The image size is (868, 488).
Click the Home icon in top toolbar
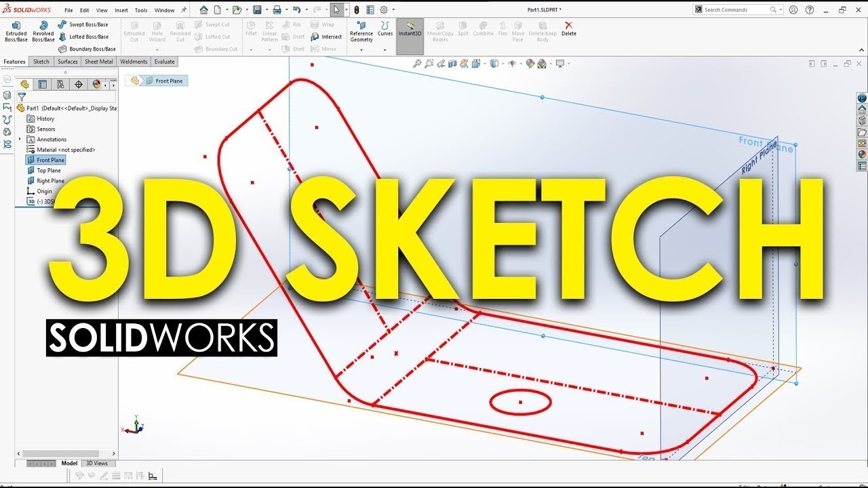click(203, 9)
